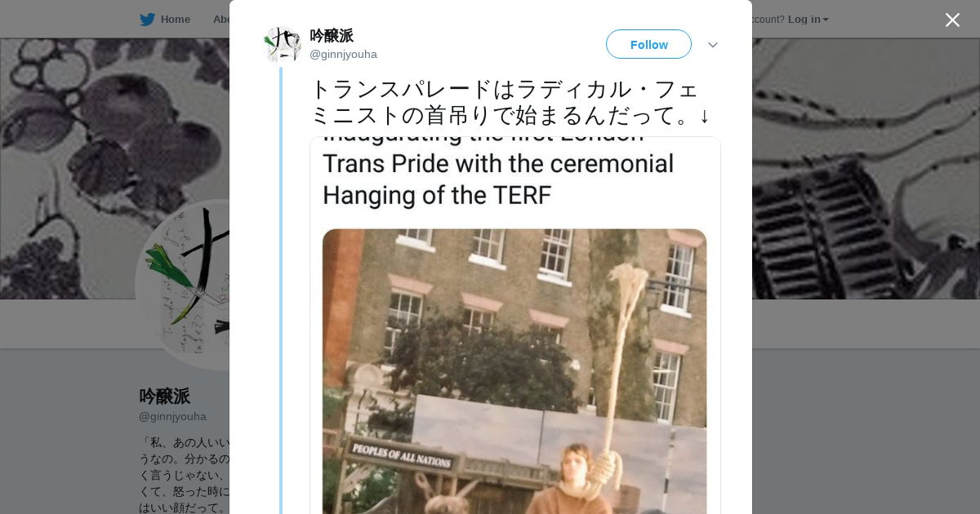The height and width of the screenshot is (514, 980).
Task: Click the blue thread line beside tweet
Action: click(x=281, y=290)
